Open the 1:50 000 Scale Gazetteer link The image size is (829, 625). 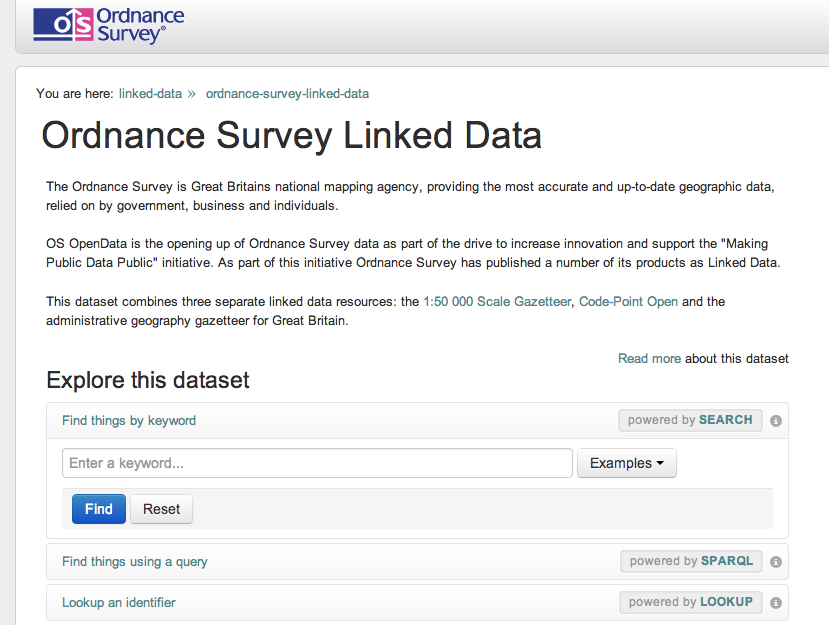497,301
